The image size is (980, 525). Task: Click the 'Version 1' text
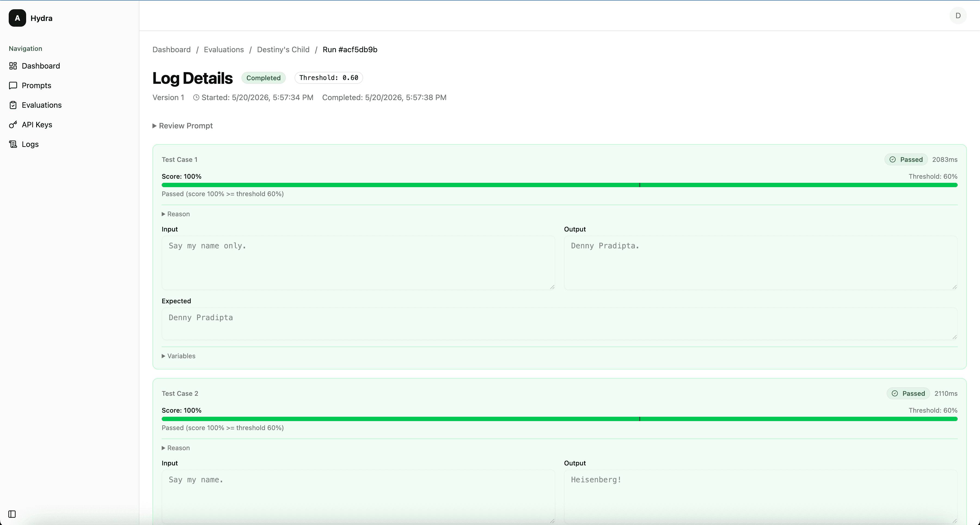[x=168, y=98]
